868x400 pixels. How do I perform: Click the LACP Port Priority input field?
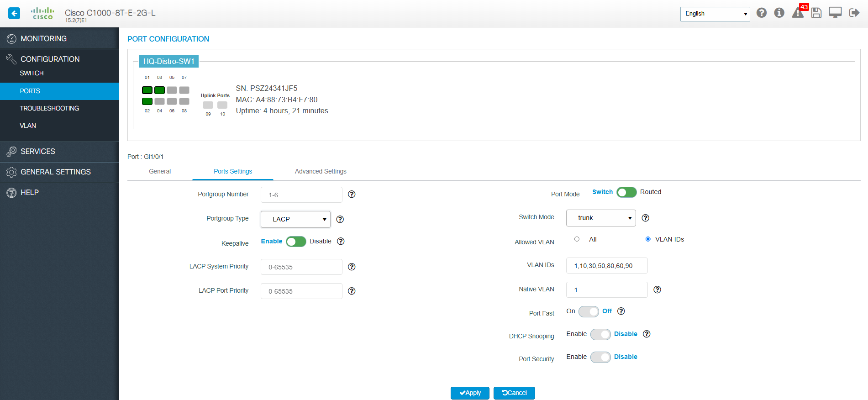(301, 291)
